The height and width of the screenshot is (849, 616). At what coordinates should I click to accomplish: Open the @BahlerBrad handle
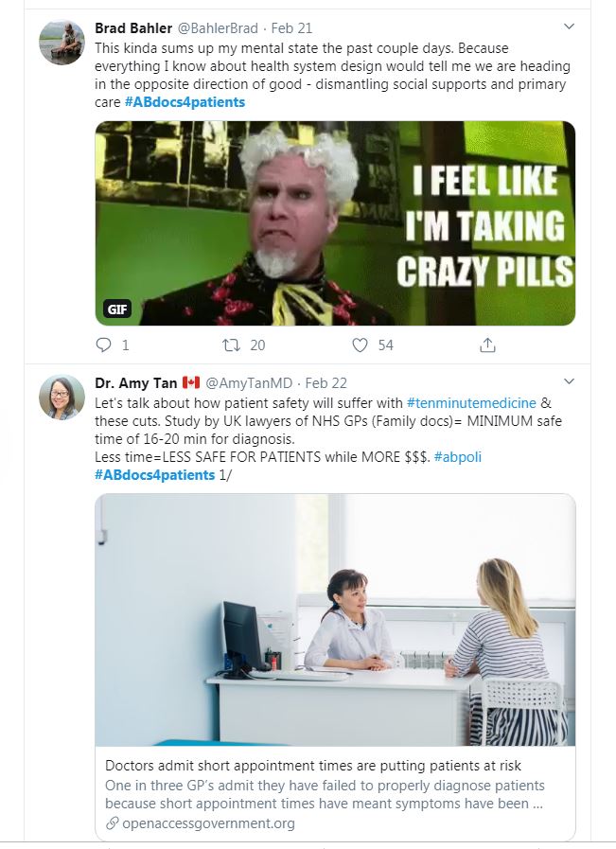pos(218,27)
